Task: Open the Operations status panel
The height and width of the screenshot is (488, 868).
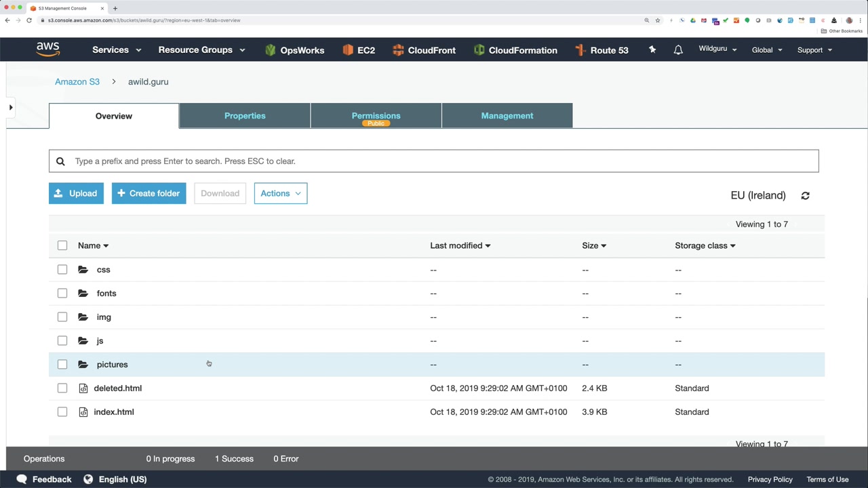Action: [44, 459]
